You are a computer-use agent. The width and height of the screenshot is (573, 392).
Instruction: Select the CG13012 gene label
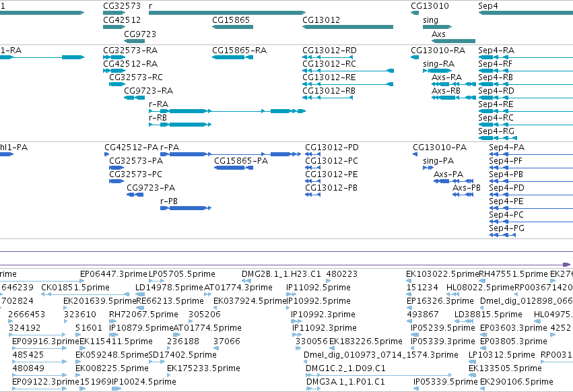pos(321,20)
